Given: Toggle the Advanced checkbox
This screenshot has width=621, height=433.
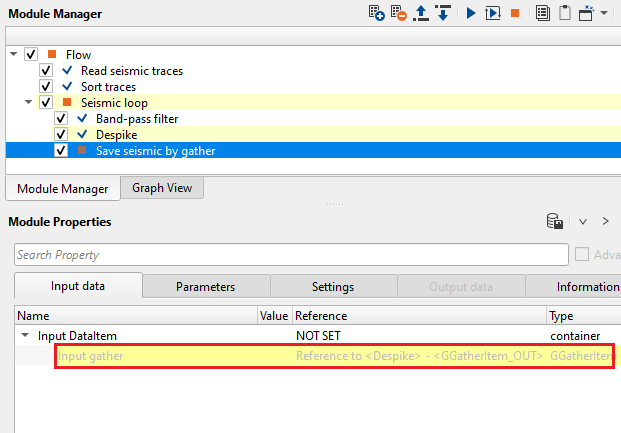Looking at the screenshot, I should click(581, 254).
